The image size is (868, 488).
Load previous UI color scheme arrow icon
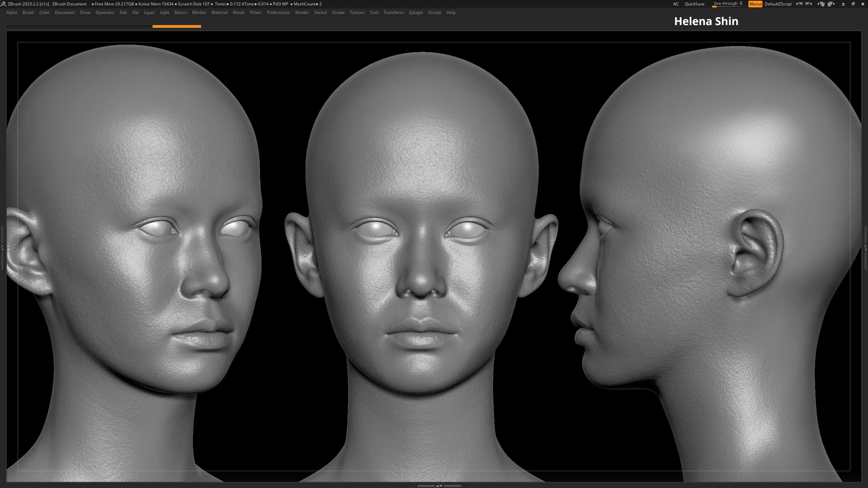[799, 4]
